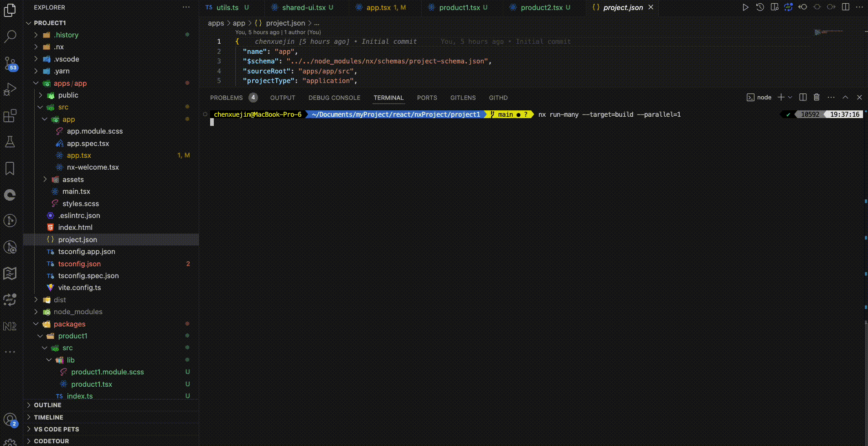
Task: Open main.tsx file
Action: coord(111,191)
